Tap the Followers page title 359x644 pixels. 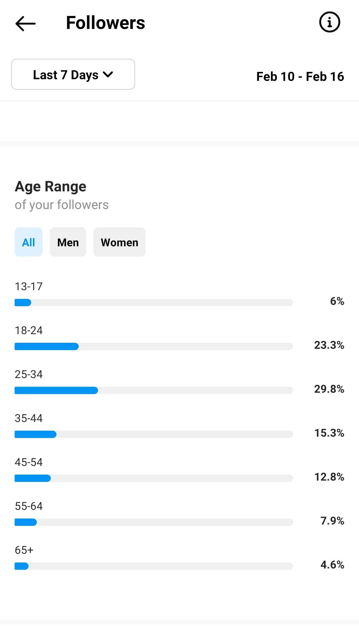click(105, 23)
